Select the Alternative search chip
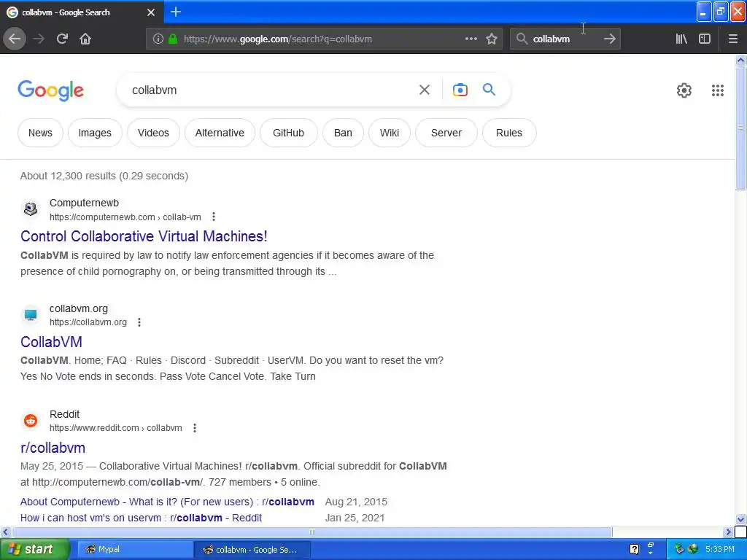The image size is (747, 560). click(220, 133)
